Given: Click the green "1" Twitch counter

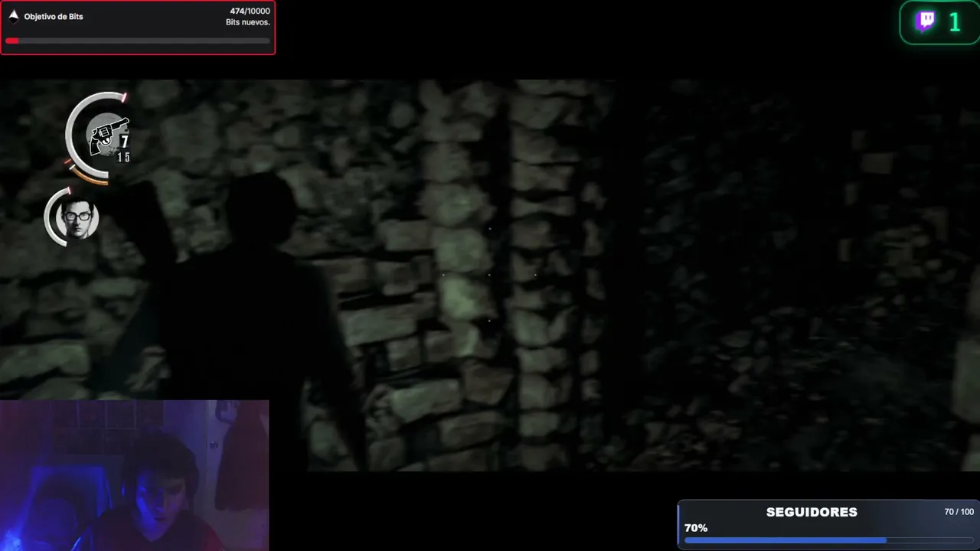Looking at the screenshot, I should coord(954,22).
